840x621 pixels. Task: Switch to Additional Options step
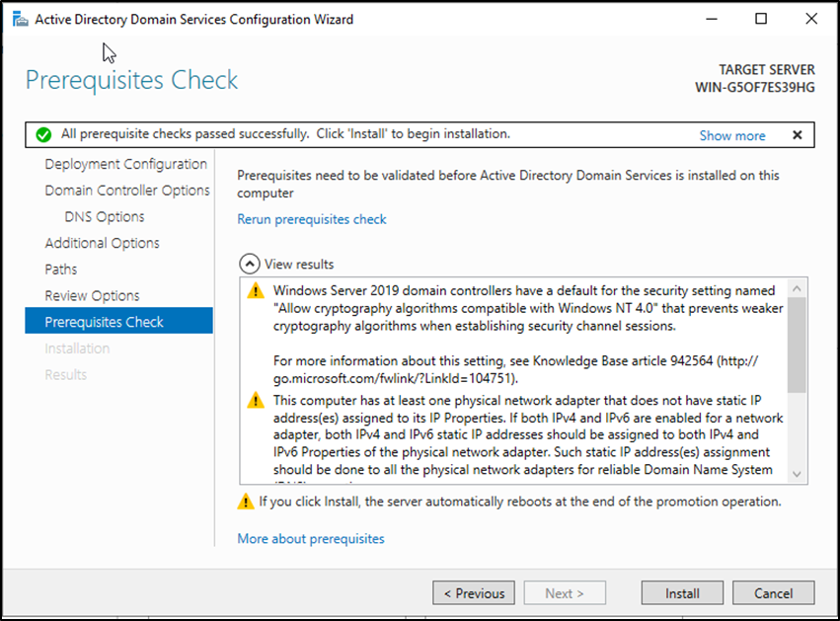click(x=102, y=243)
